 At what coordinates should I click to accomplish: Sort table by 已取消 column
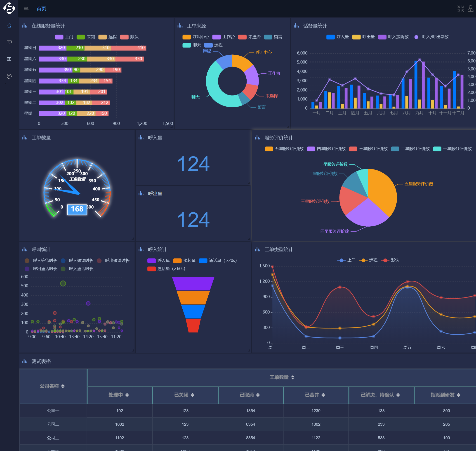258,395
